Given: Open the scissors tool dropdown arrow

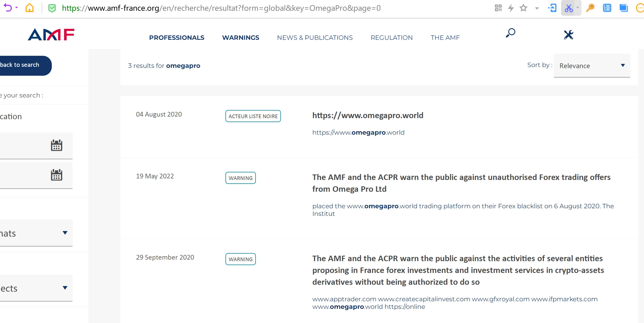Looking at the screenshot, I should point(578,8).
